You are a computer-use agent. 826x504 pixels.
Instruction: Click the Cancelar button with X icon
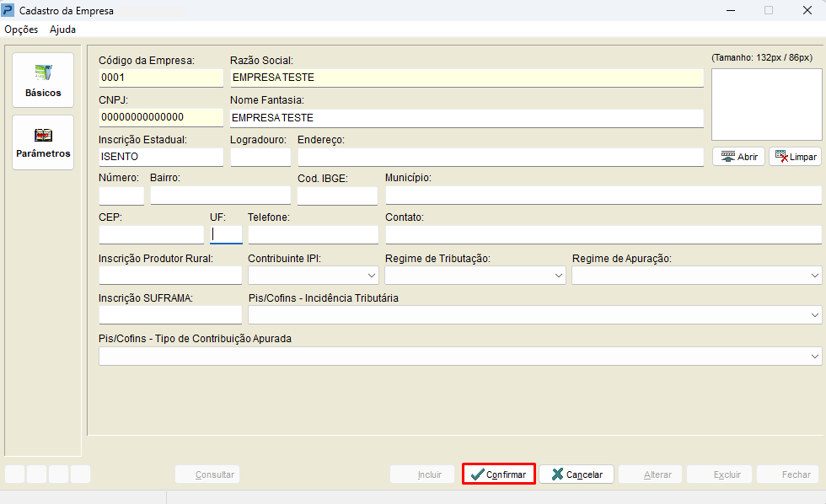[x=577, y=475]
